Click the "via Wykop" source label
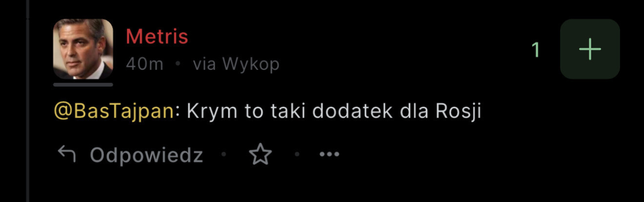This screenshot has height=202, width=644. tap(236, 64)
